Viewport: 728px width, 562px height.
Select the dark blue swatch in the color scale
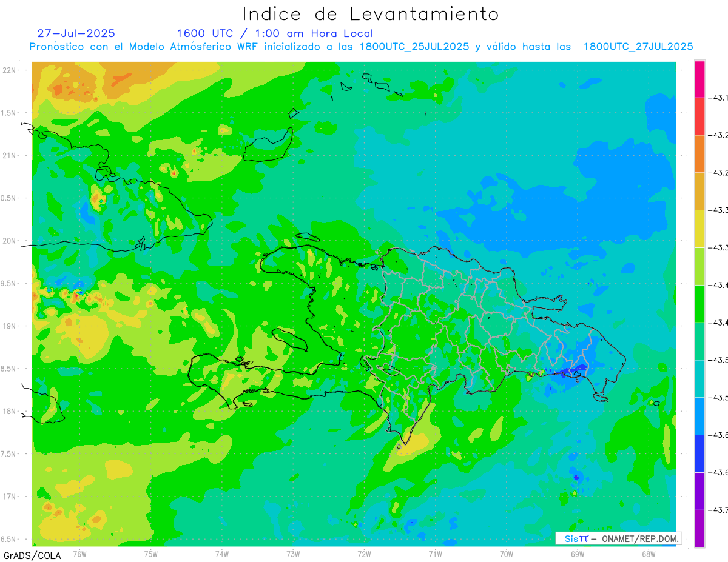click(699, 453)
